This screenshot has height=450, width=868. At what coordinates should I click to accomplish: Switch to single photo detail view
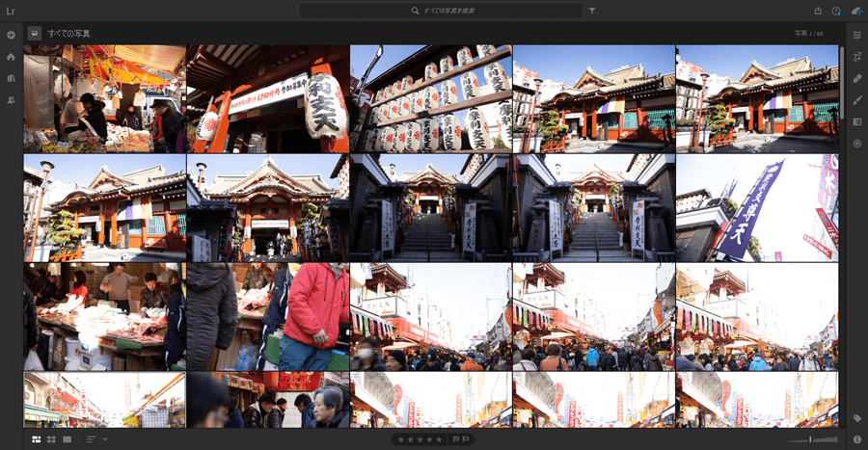pos(67,439)
